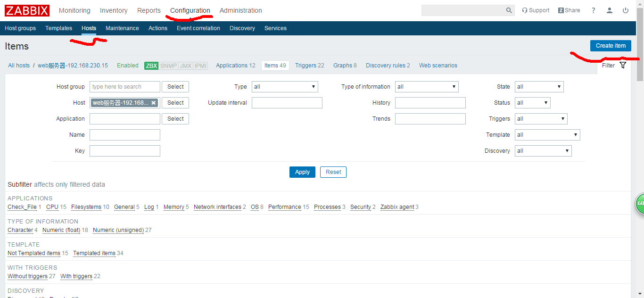
Task: Click Select next to Application
Action: [175, 119]
